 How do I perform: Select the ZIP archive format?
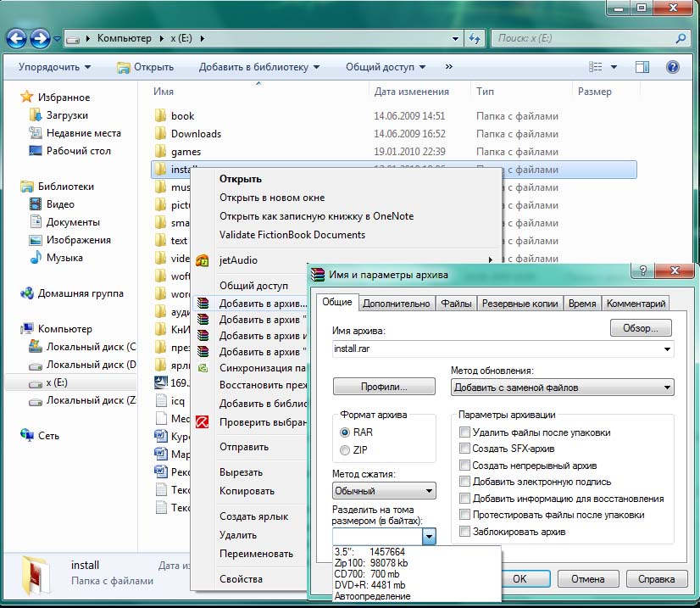pos(344,449)
